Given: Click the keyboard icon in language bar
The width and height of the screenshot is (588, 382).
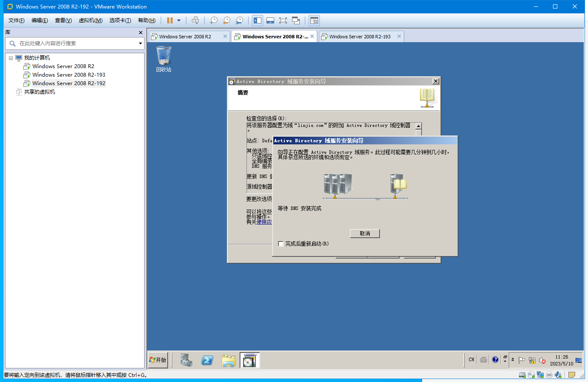Looking at the screenshot, I should (x=484, y=360).
